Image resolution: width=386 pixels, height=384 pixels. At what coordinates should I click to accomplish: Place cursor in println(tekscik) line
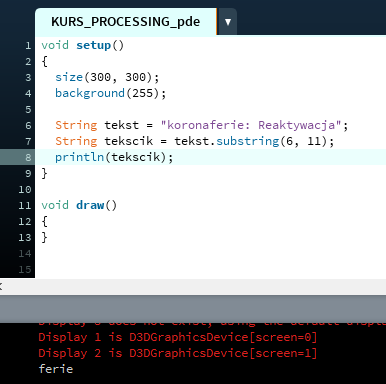point(210,157)
